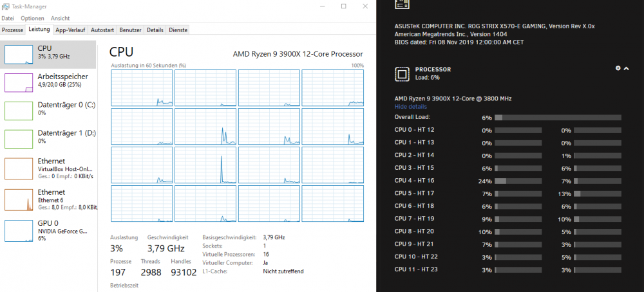Click the Prozesse value 197

[x=117, y=272]
